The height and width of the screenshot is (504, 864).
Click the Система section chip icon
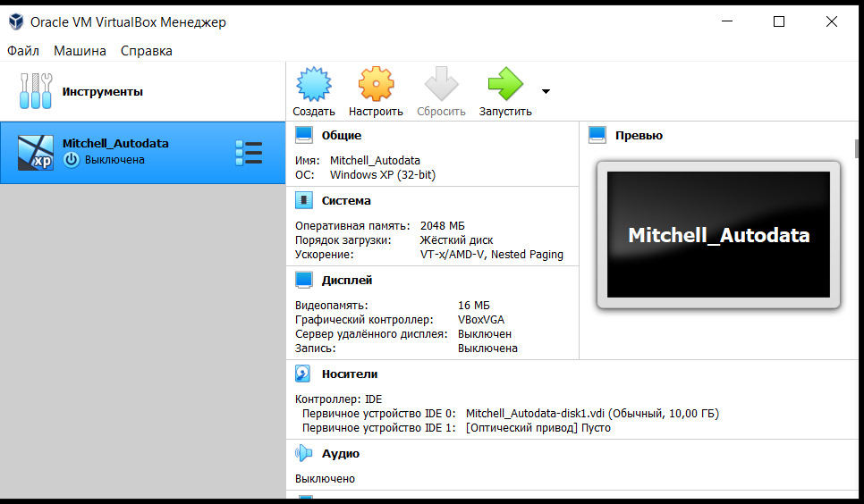tap(303, 200)
